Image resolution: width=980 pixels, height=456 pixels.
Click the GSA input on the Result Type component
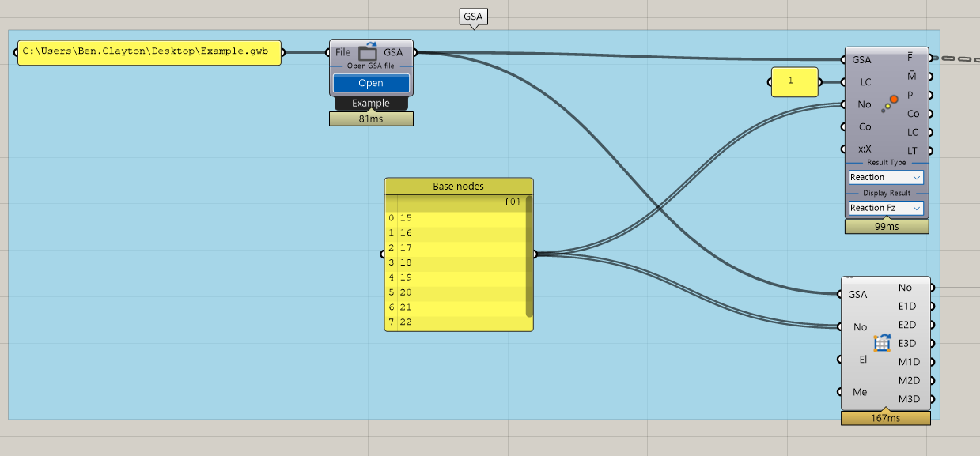[861, 60]
